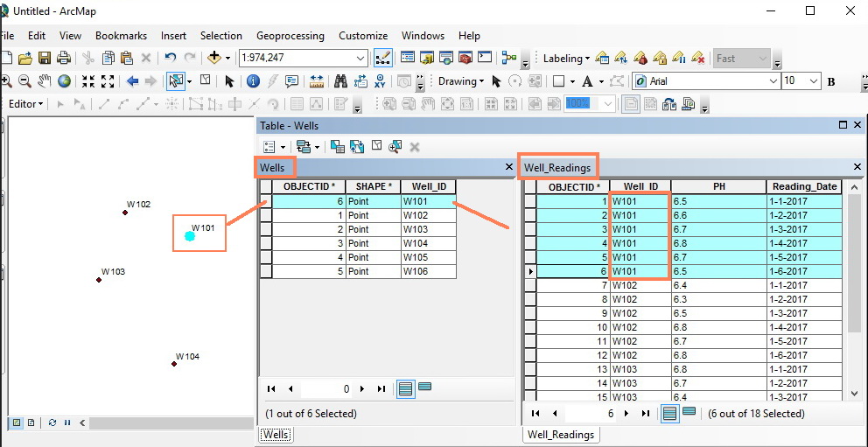The width and height of the screenshot is (868, 447).
Task: Switch to Data View at map bottom
Action: click(17, 423)
